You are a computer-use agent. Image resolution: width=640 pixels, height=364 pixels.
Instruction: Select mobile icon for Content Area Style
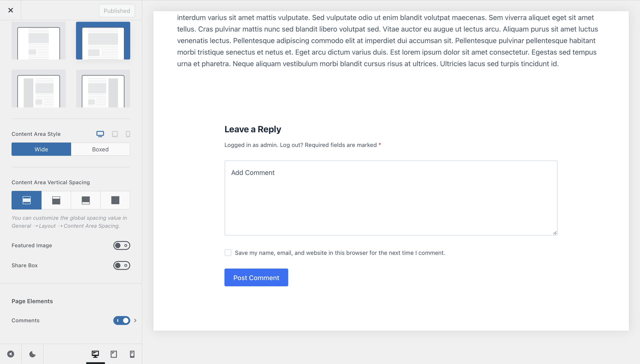[128, 134]
